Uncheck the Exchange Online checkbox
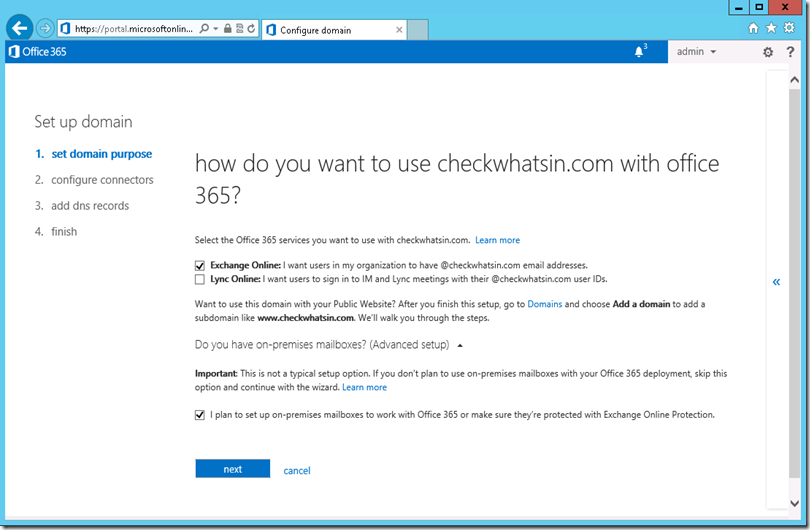 [200, 266]
